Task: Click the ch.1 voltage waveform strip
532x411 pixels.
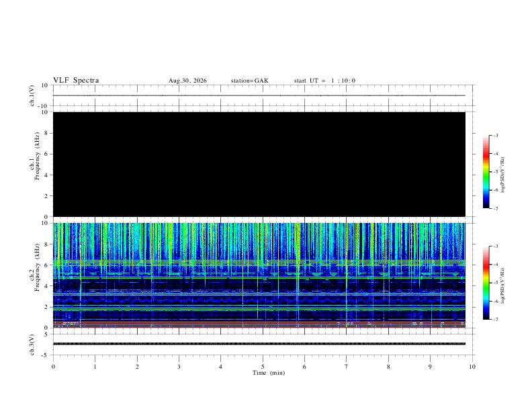Action: [259, 95]
